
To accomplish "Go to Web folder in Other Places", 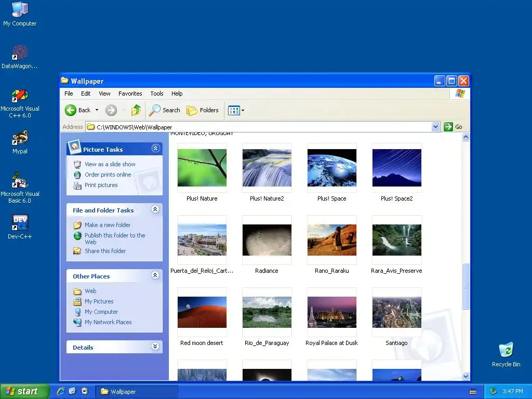I will pyautogui.click(x=90, y=291).
